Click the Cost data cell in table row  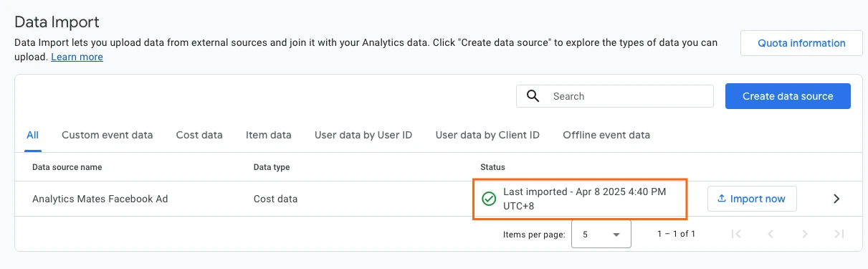pos(275,199)
